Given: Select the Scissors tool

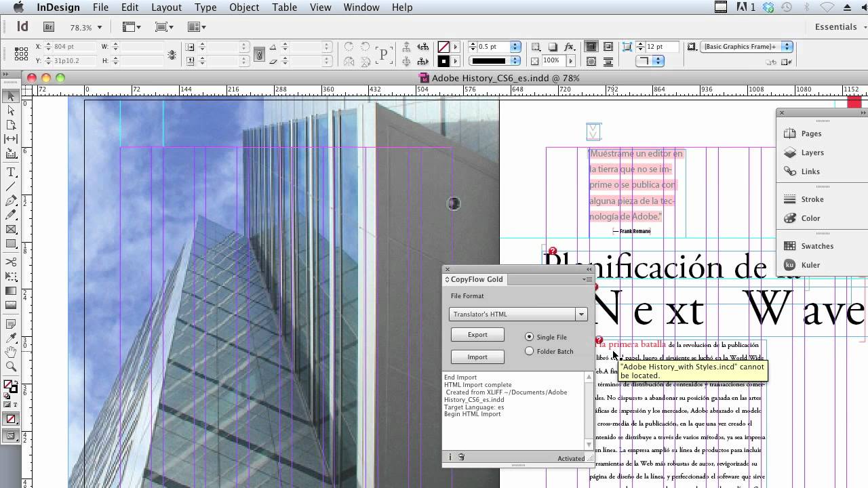Looking at the screenshot, I should tap(11, 262).
